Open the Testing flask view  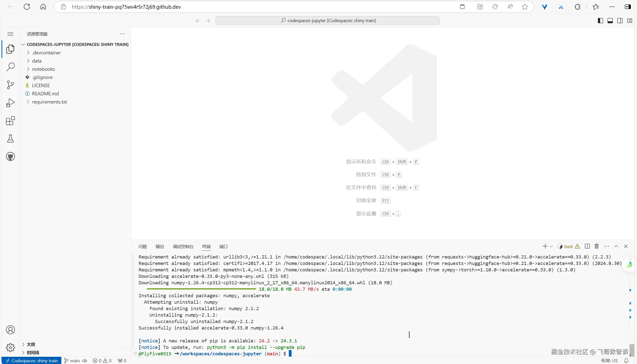click(10, 139)
